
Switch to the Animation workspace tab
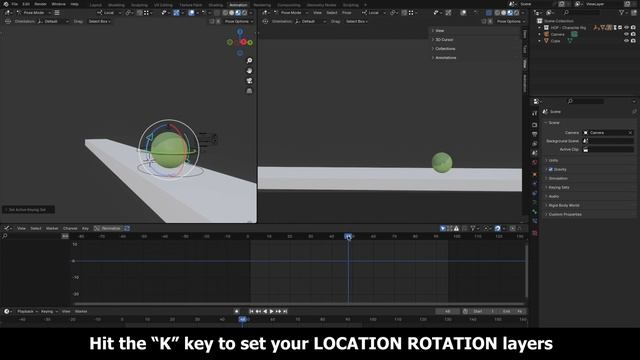(238, 5)
